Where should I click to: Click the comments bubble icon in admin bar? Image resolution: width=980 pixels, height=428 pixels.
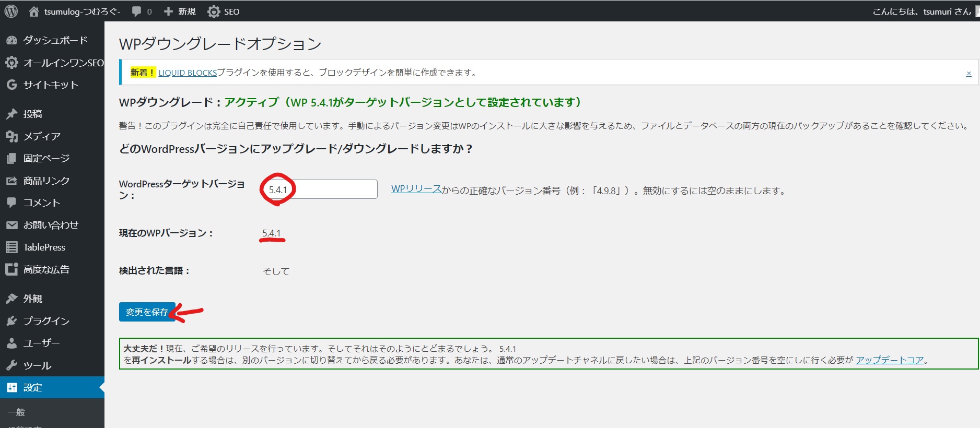(136, 11)
